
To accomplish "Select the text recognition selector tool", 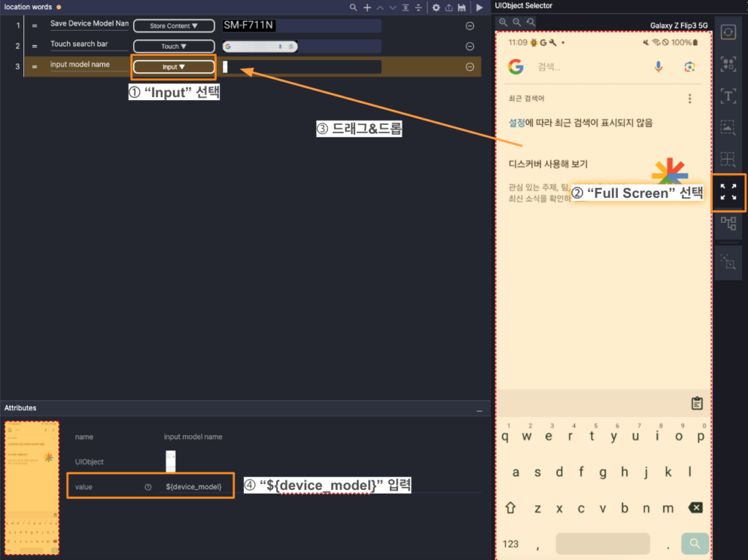I will click(x=728, y=96).
